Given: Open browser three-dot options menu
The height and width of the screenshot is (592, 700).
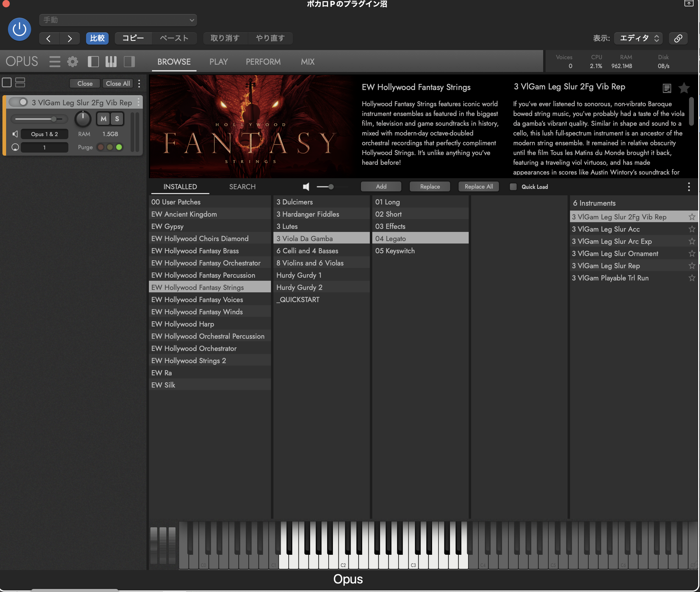Looking at the screenshot, I should pos(689,187).
